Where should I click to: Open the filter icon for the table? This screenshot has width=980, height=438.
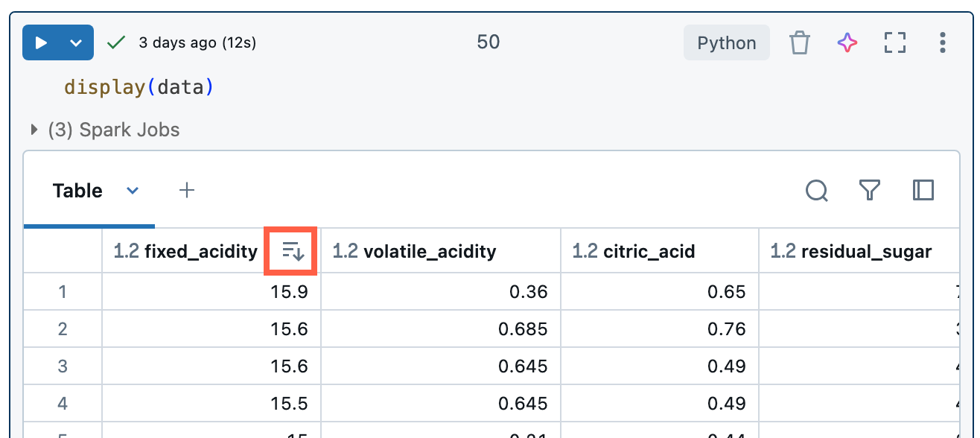869,191
